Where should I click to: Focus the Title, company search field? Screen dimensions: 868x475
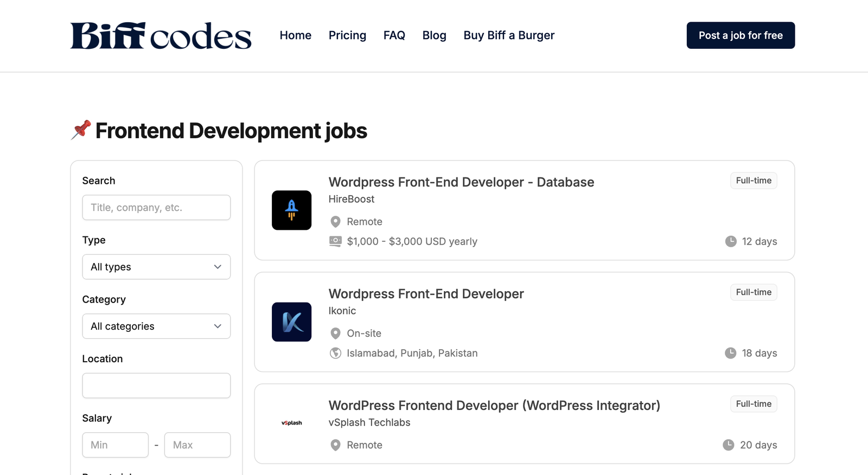click(x=156, y=208)
